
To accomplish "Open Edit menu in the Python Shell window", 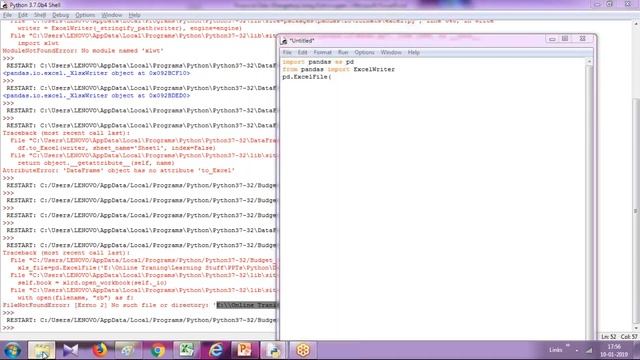I will [22, 15].
